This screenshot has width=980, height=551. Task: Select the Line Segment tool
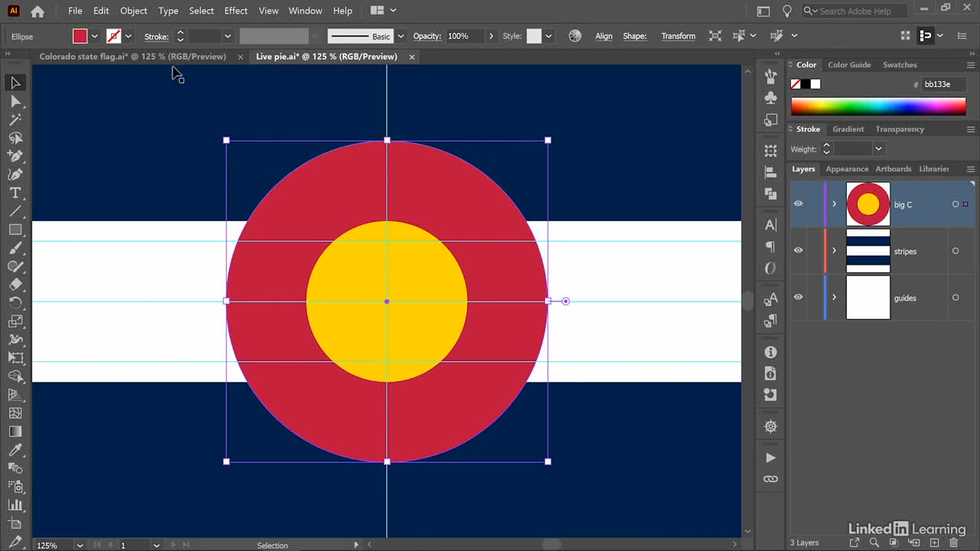point(15,211)
